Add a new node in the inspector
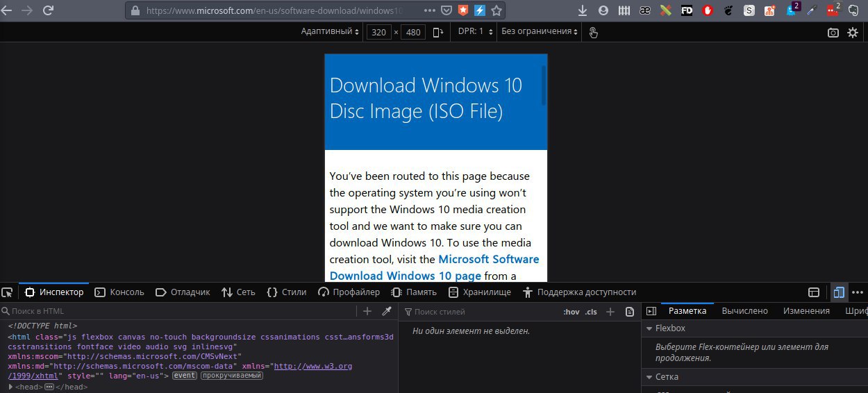This screenshot has height=393, width=868. (x=367, y=311)
